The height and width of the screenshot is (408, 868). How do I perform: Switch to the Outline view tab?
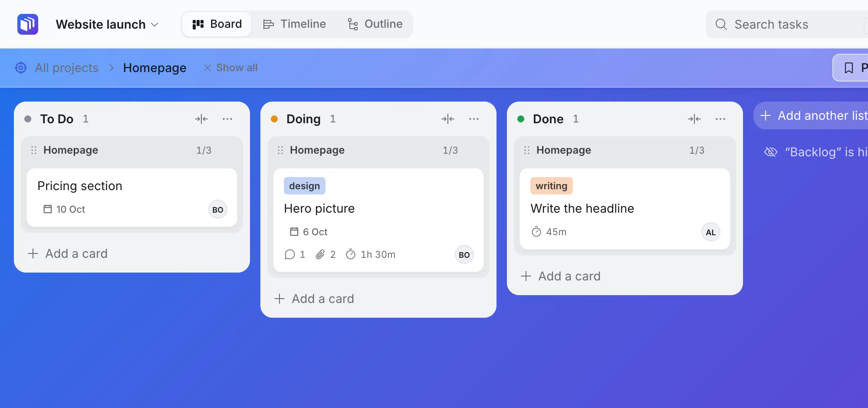[375, 24]
